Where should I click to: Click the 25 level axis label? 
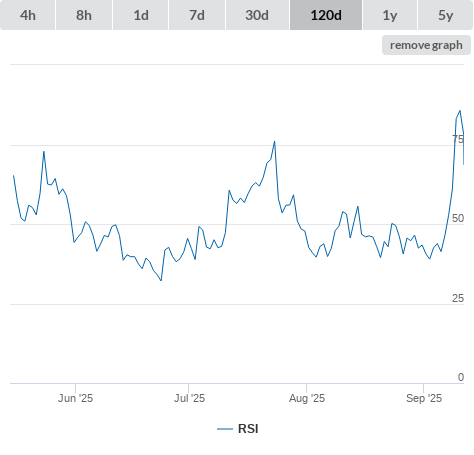[458, 298]
